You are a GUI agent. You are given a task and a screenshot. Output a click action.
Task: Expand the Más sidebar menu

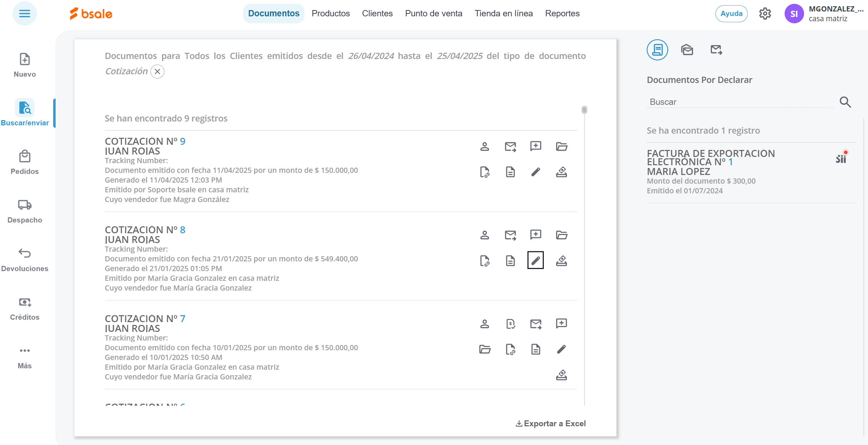point(25,357)
